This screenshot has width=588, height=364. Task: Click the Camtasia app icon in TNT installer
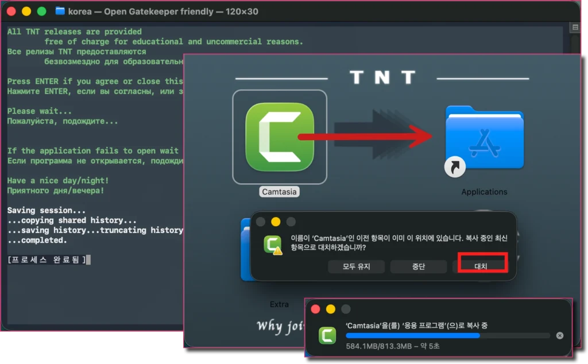(280, 137)
